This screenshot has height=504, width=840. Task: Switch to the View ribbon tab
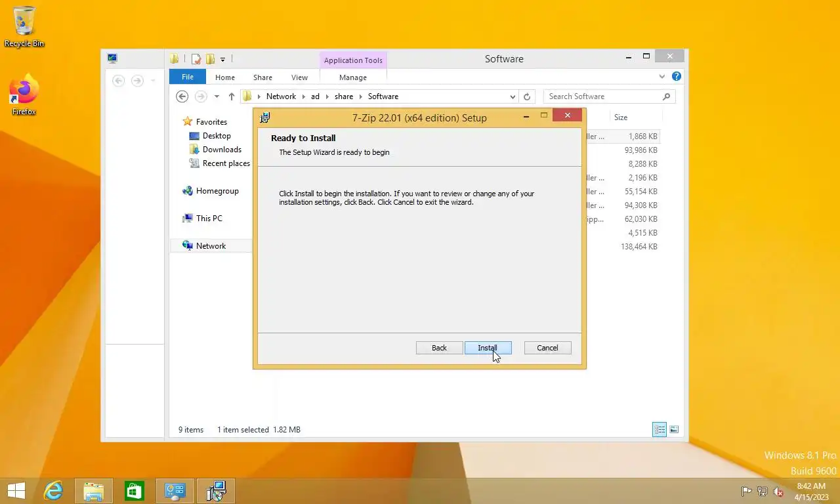tap(299, 77)
